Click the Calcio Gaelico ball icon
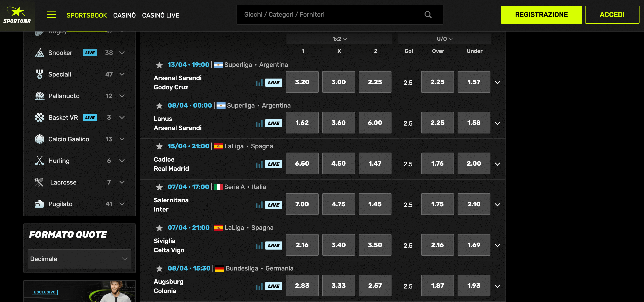This screenshot has width=644, height=302. point(40,139)
